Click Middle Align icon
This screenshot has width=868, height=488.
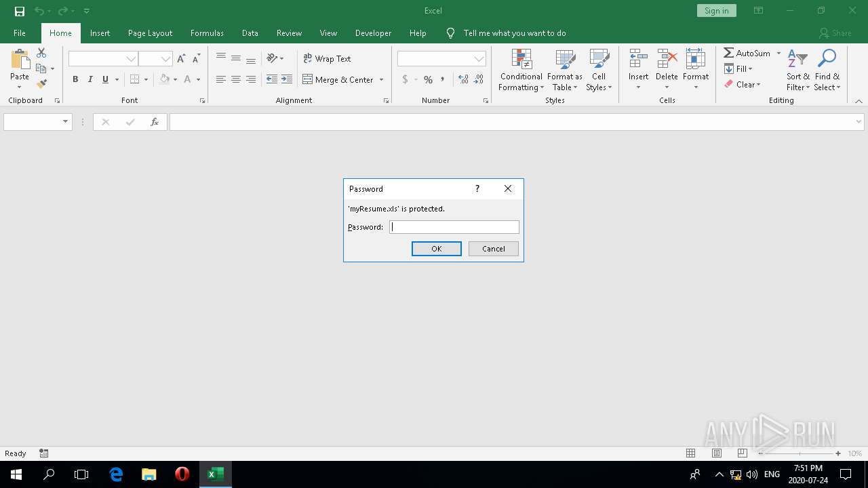pyautogui.click(x=236, y=58)
